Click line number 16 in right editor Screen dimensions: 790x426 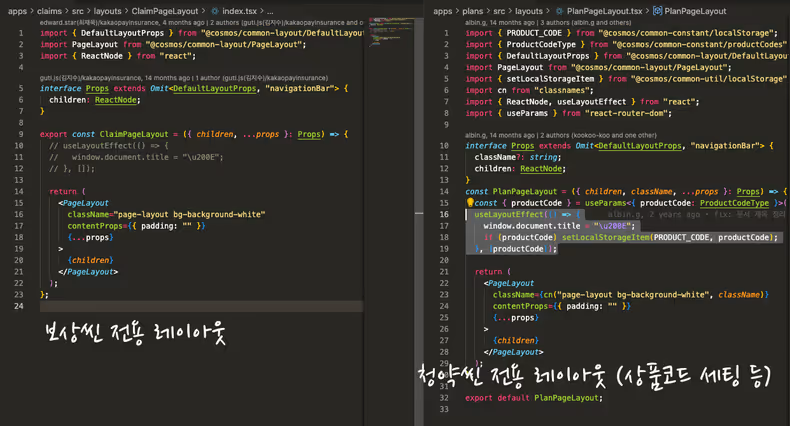point(441,214)
